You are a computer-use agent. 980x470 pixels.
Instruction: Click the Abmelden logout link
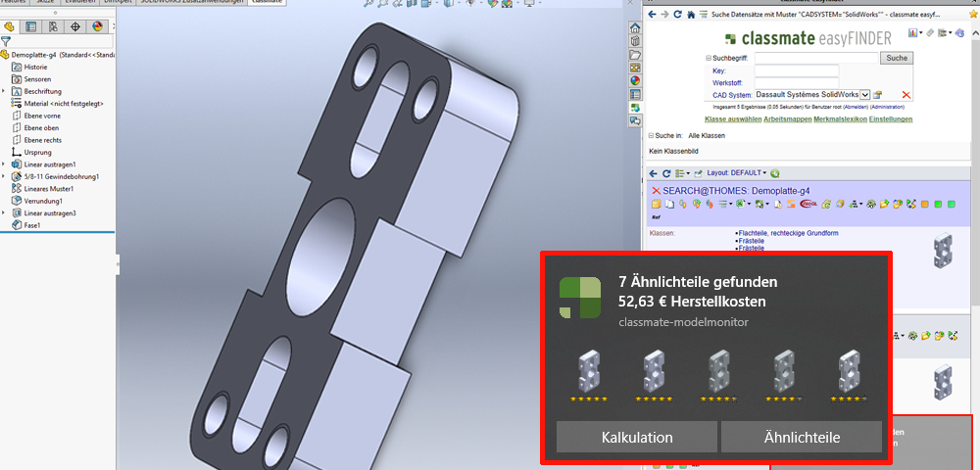pyautogui.click(x=854, y=108)
